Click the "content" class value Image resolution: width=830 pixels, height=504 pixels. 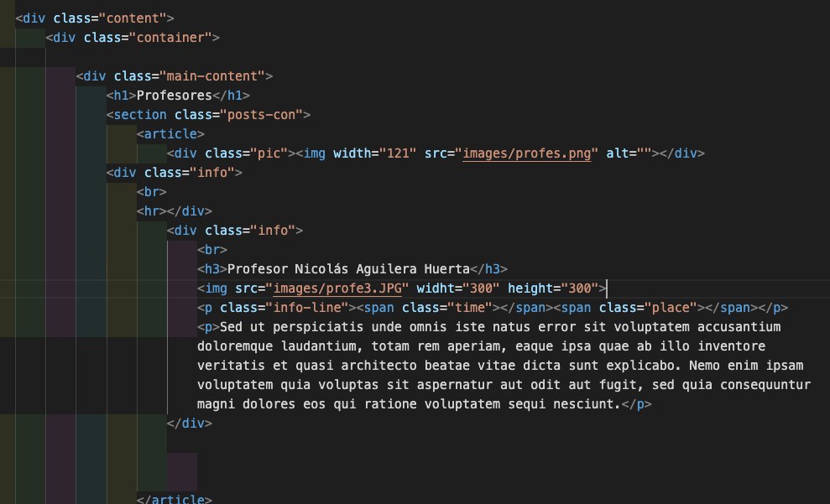pyautogui.click(x=137, y=18)
